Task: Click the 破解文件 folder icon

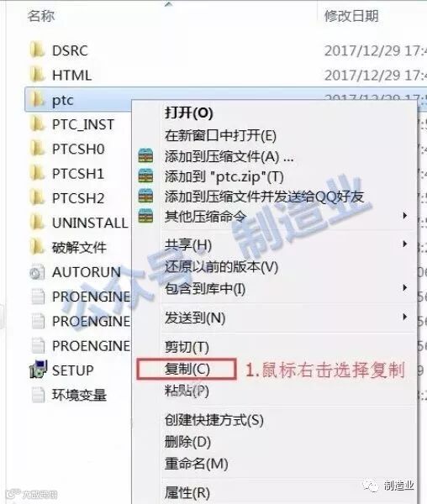Action: click(37, 247)
